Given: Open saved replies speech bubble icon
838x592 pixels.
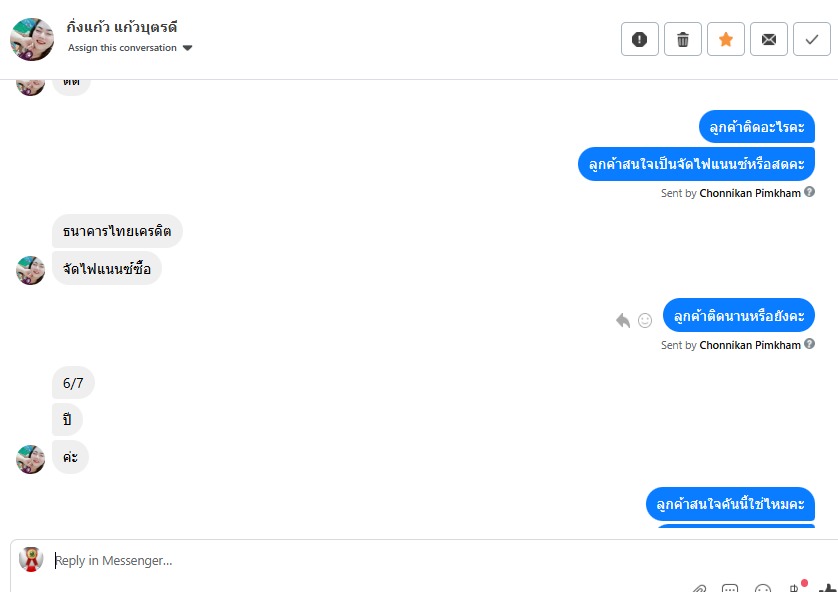Looking at the screenshot, I should click(730, 589).
